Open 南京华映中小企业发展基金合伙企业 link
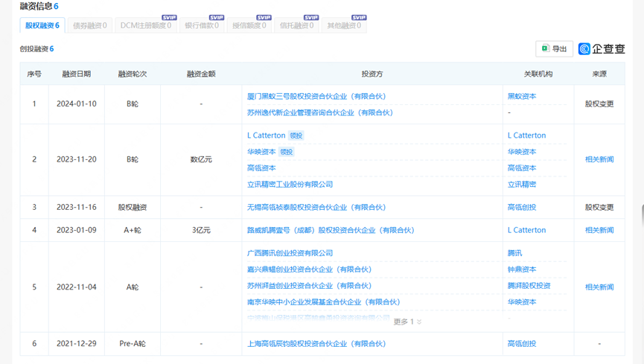644x364 pixels. [x=323, y=302]
